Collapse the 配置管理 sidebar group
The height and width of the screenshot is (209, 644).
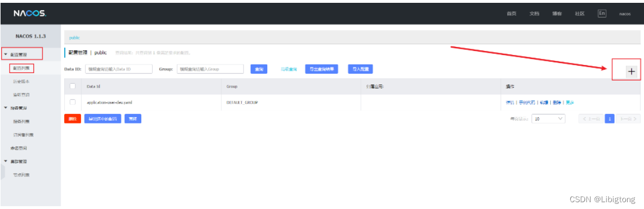click(x=6, y=54)
